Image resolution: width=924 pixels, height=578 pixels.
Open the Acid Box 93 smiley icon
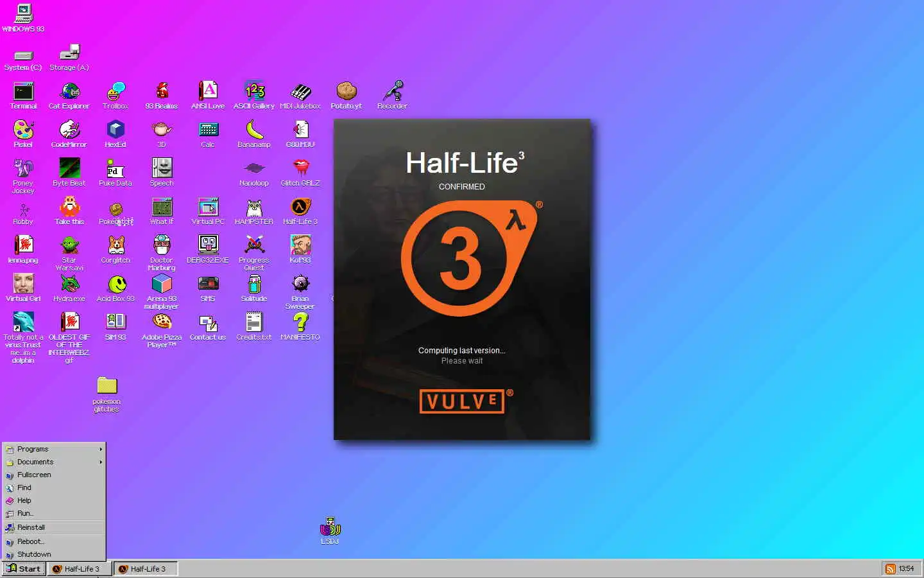[x=116, y=288]
